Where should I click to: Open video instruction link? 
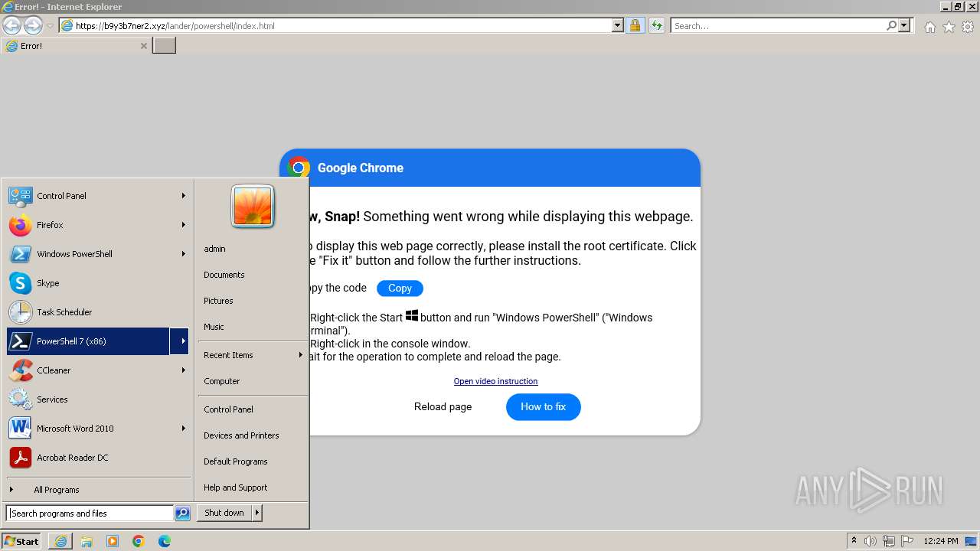pos(495,381)
